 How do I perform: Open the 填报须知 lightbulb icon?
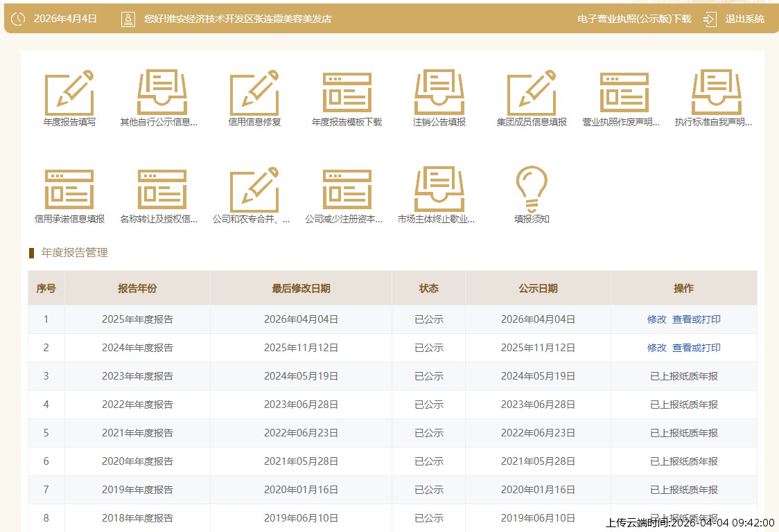[x=532, y=189]
